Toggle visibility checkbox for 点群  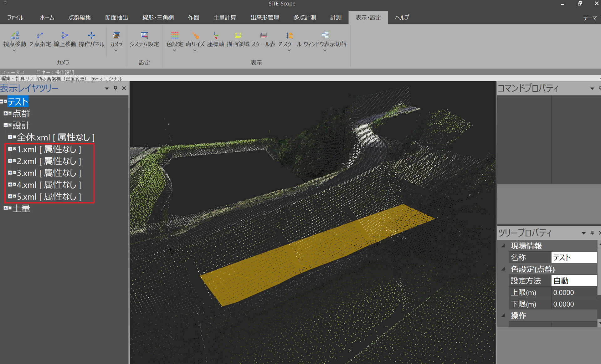(10, 113)
